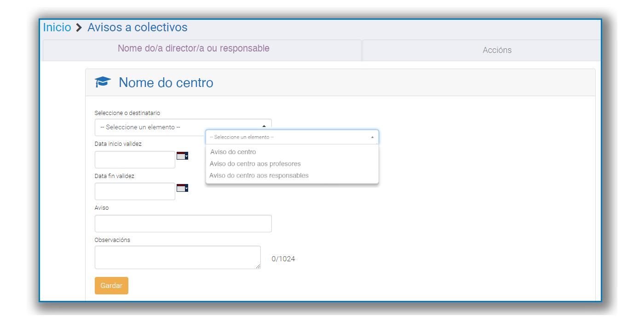Click into the Aviso text field
The image size is (644, 322).
pyautogui.click(x=183, y=224)
